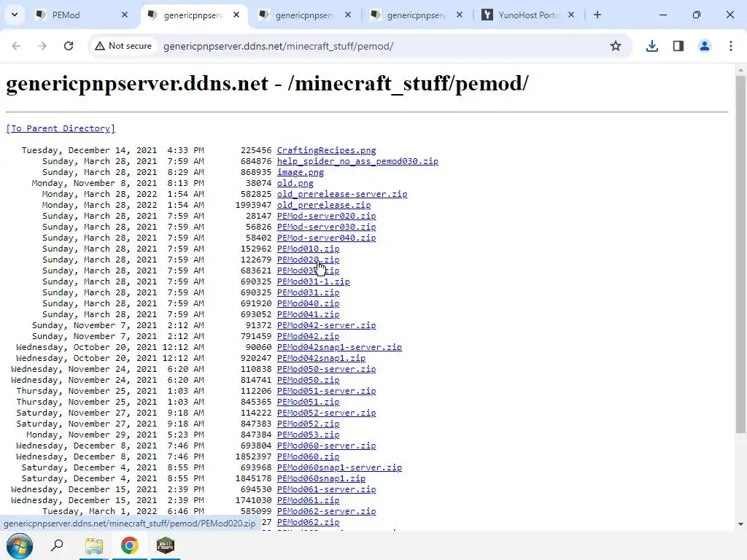
Task: Download PEMod020.zip
Action: (309, 260)
